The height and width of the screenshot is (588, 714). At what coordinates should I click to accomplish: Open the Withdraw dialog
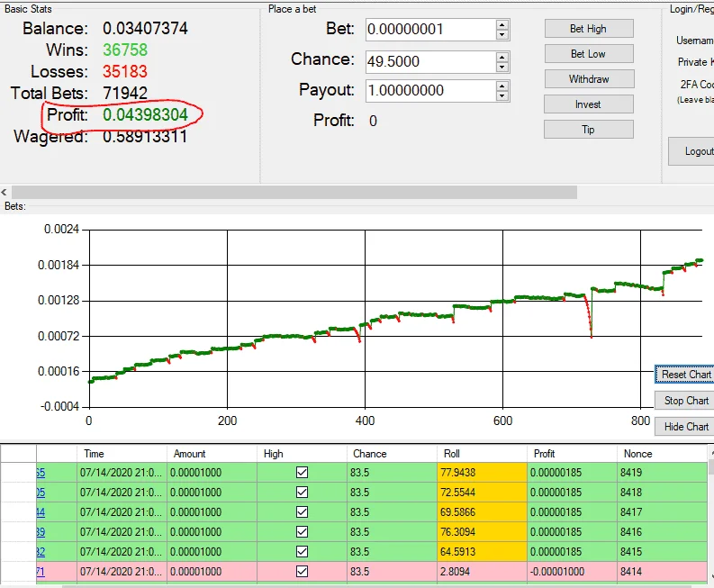(588, 79)
